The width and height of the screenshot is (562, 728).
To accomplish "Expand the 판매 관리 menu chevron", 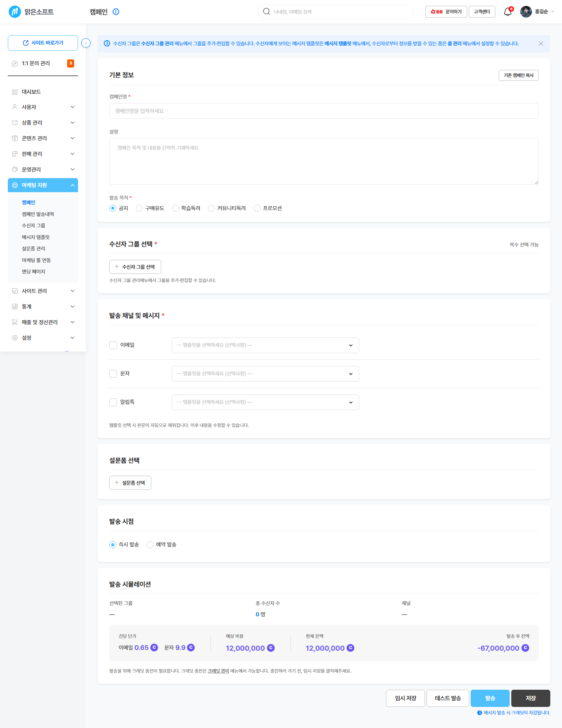I will point(73,154).
